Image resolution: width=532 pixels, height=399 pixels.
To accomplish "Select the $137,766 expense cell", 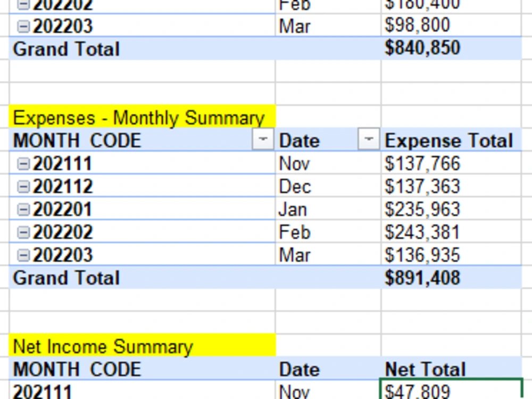I will coord(451,163).
